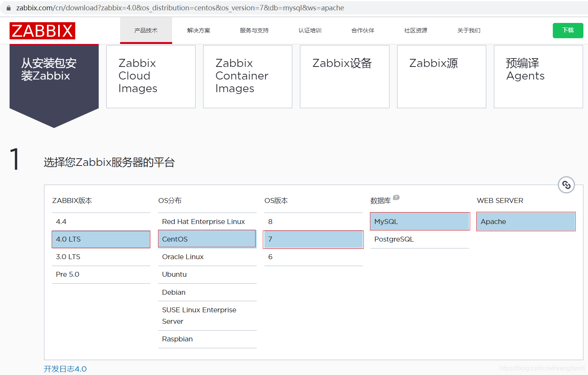The image size is (588, 375).
Task: Select PostgreSQL database
Action: pyautogui.click(x=420, y=239)
